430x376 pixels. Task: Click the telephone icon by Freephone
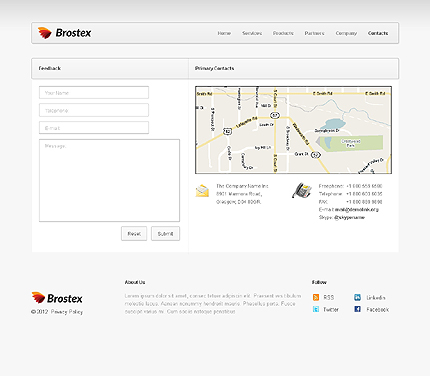click(302, 190)
